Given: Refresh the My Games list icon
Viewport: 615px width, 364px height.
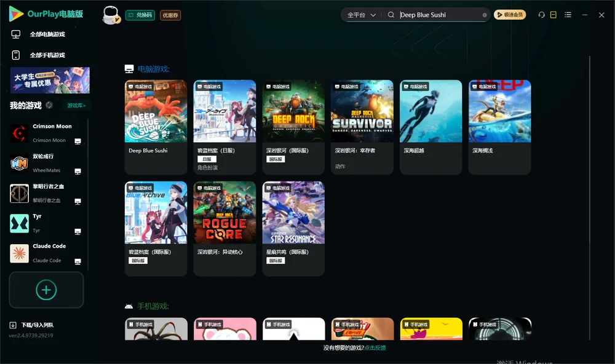Looking at the screenshot, I should coord(49,105).
